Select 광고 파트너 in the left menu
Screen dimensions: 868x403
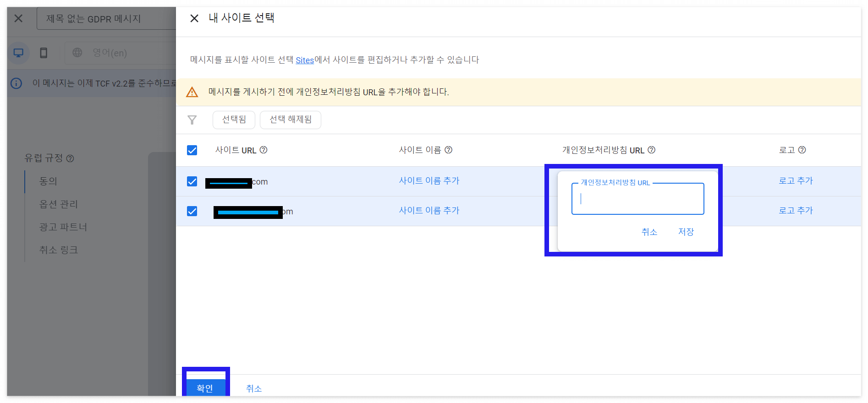(63, 227)
